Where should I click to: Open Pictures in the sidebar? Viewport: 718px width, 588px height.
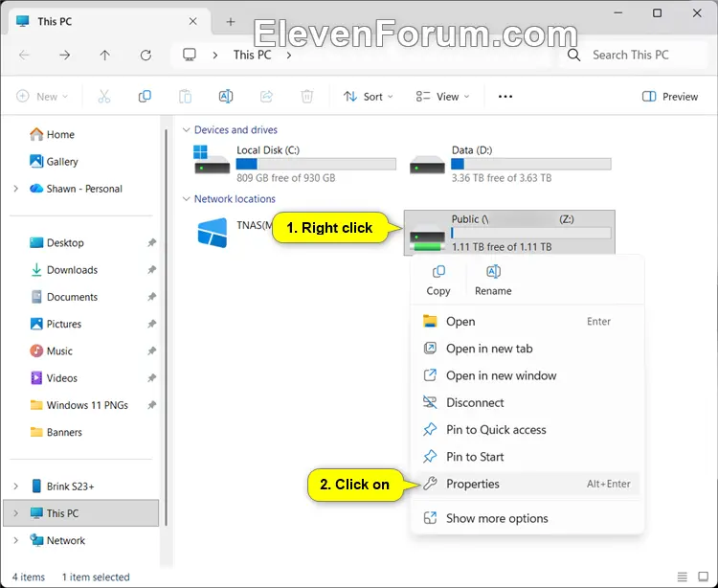(56, 324)
